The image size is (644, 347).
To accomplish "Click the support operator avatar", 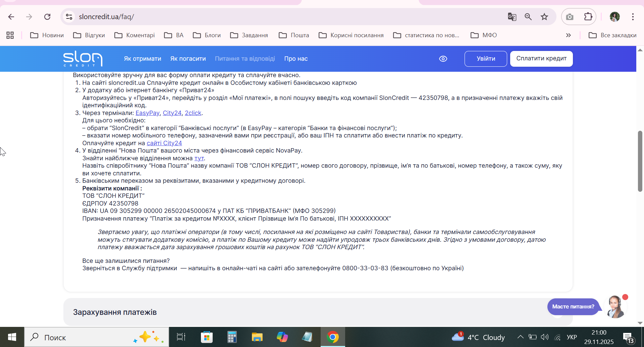I will [616, 306].
